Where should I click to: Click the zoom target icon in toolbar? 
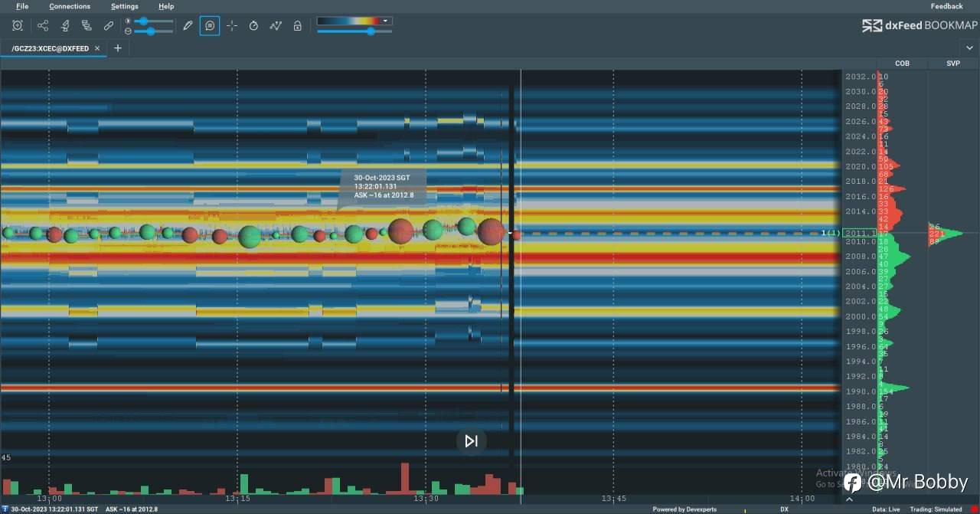pos(18,25)
